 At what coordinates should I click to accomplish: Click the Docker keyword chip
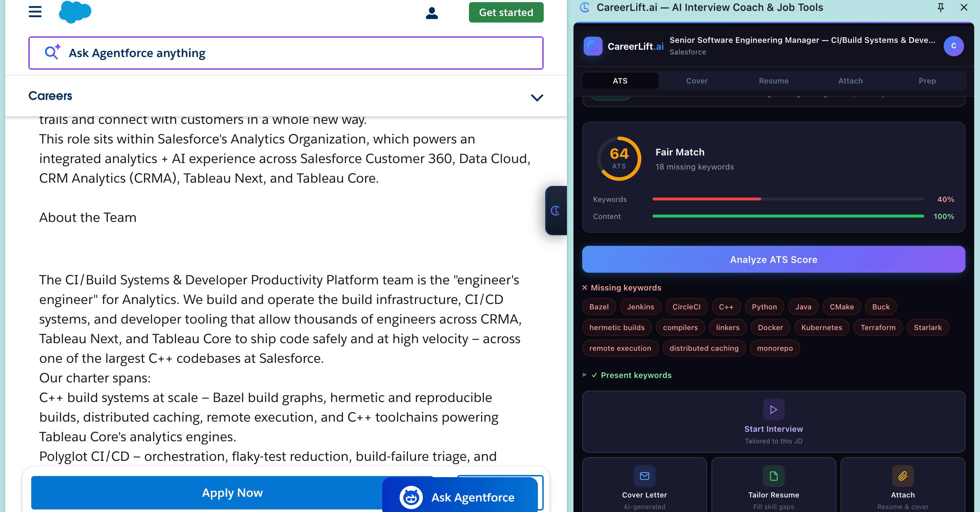770,328
